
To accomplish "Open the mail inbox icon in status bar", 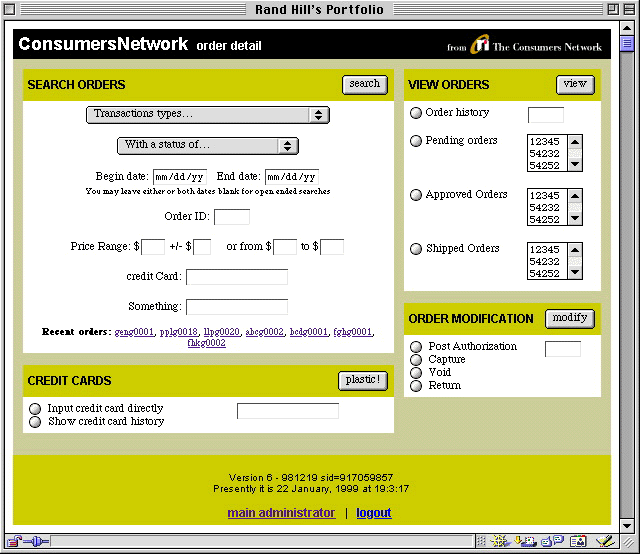I will point(525,541).
